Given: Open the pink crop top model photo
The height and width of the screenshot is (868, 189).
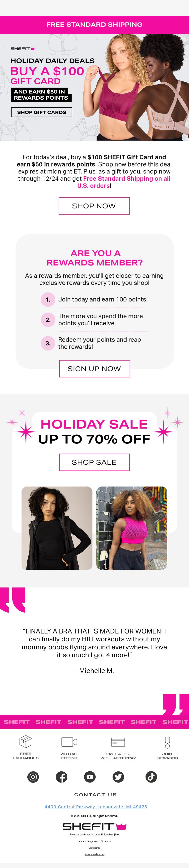Looking at the screenshot, I should pos(132,528).
